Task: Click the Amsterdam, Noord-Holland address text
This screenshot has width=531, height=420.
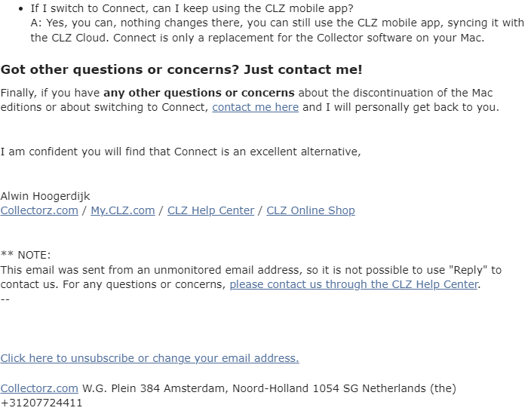Action: click(270, 388)
